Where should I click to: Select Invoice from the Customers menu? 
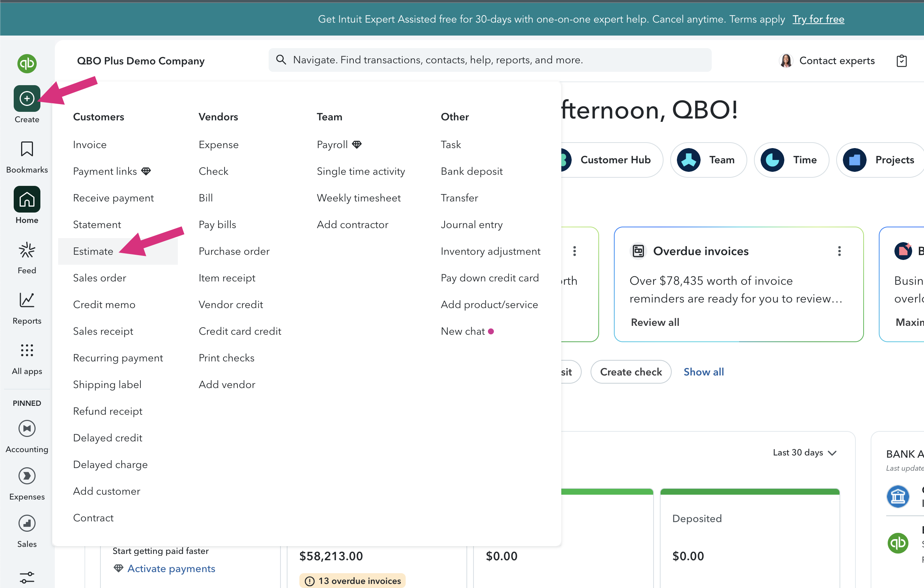pyautogui.click(x=90, y=145)
